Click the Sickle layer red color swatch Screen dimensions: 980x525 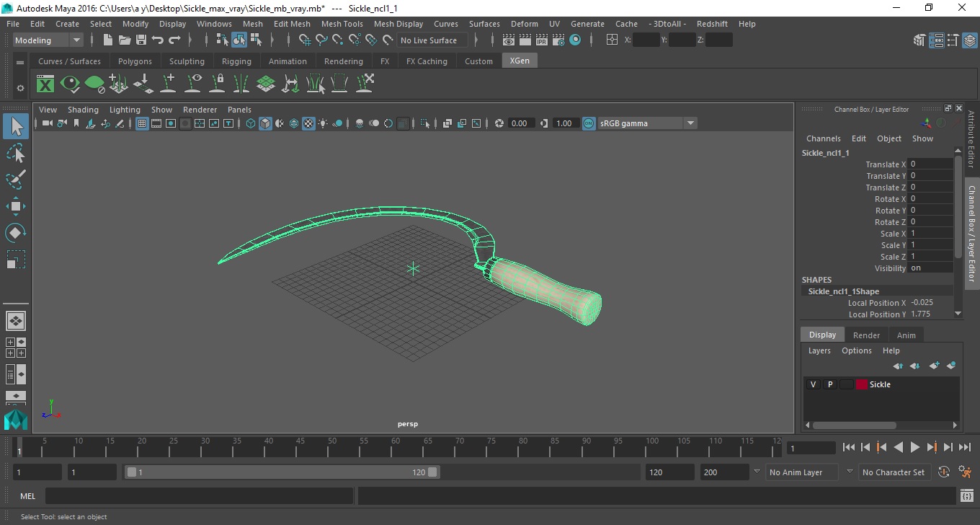tap(862, 384)
